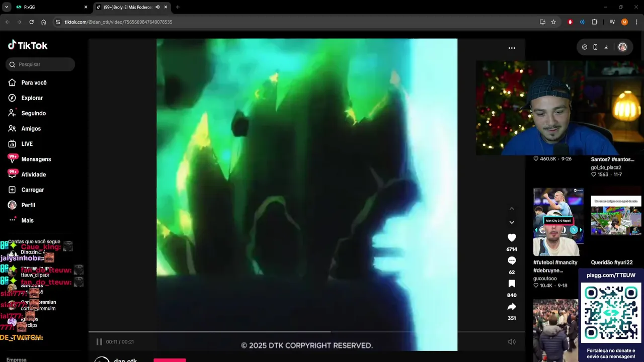Click the install app icon in address bar

tap(542, 22)
